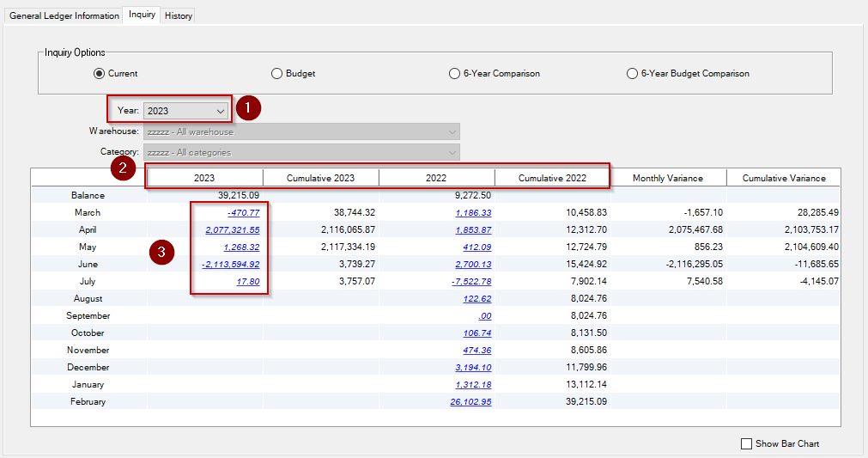Open the History tab
868x458 pixels.
(179, 16)
